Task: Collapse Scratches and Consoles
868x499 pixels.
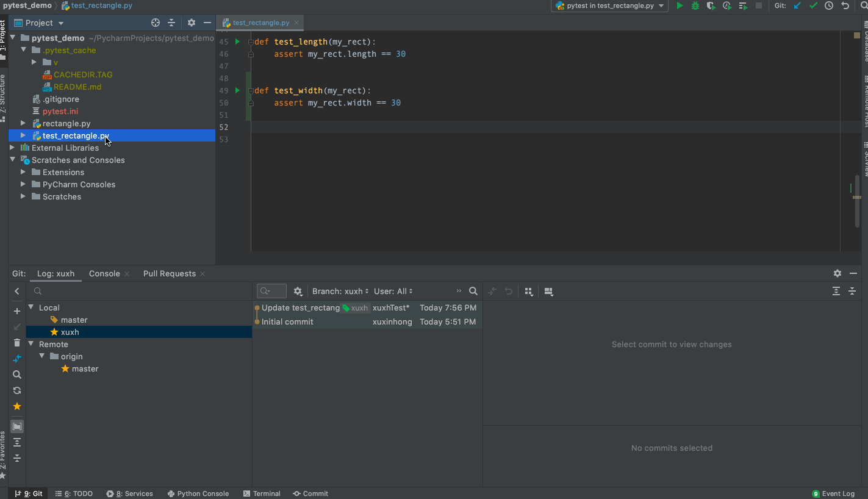Action: click(13, 160)
